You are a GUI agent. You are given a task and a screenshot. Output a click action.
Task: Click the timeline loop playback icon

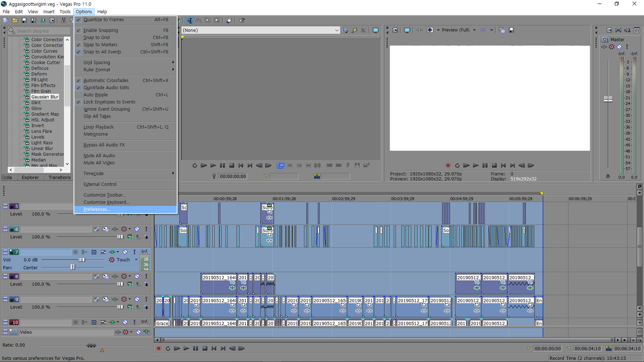click(168, 349)
